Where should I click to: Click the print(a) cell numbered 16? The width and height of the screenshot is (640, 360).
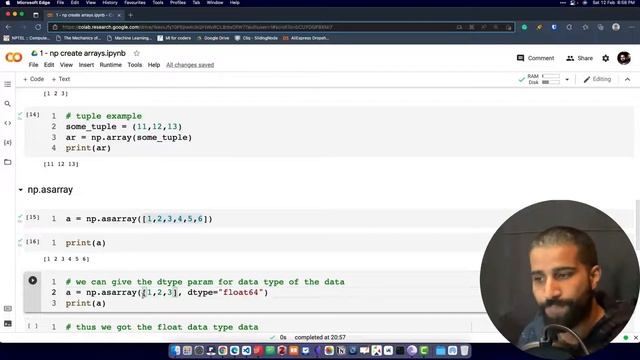tap(86, 243)
